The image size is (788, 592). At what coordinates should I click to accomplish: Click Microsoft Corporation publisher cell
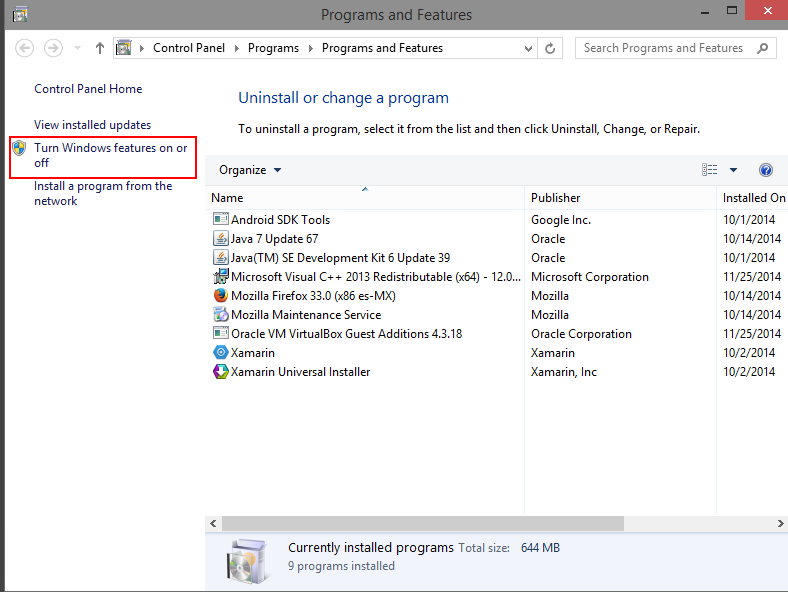[x=589, y=277]
